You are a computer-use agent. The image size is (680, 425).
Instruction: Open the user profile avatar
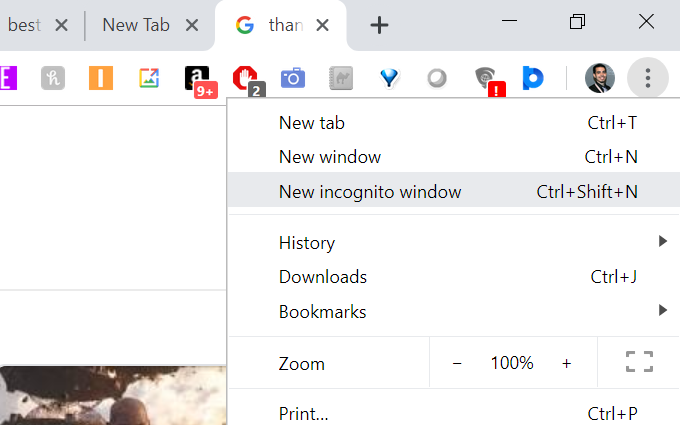(x=600, y=78)
